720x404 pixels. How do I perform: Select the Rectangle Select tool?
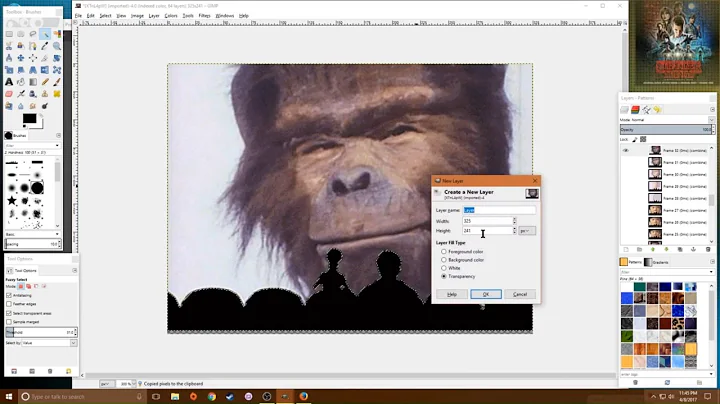9,34
